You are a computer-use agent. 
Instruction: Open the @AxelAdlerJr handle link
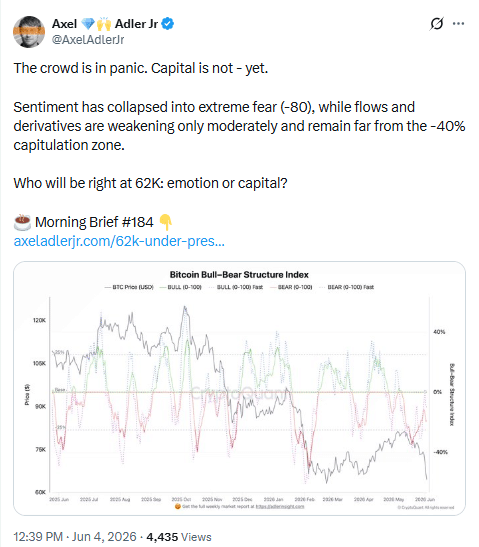(88, 40)
